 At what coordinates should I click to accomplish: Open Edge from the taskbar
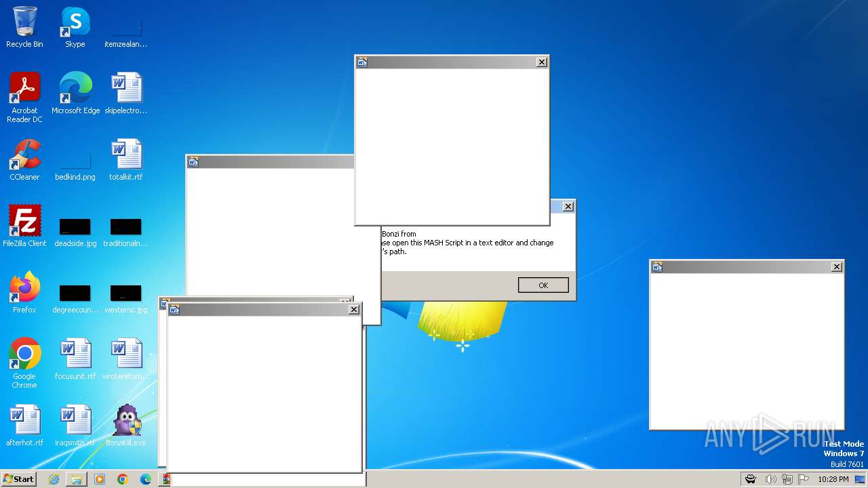pos(146,479)
